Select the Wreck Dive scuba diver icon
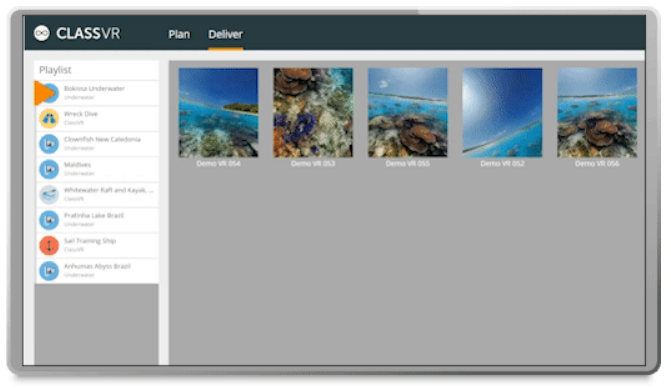 coord(49,118)
